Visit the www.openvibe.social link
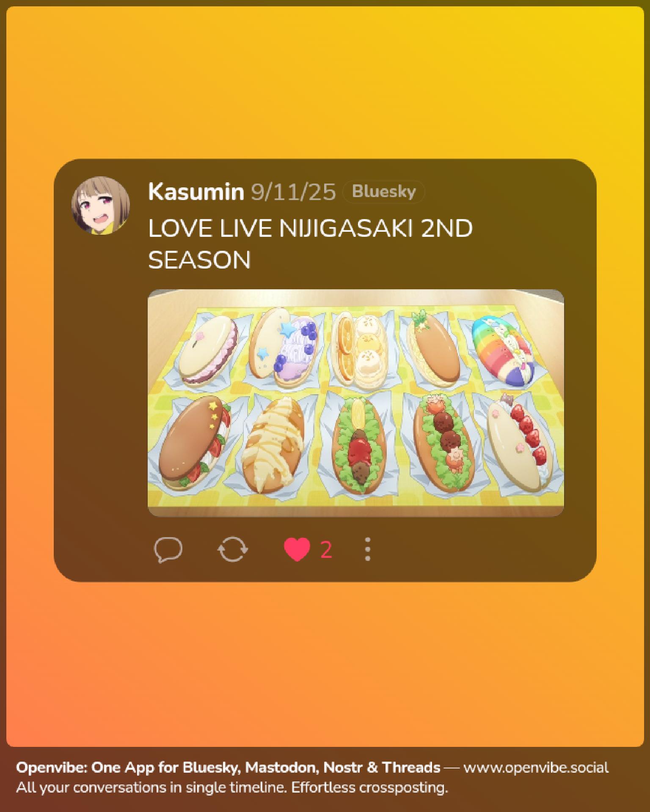Image resolution: width=650 pixels, height=812 pixels. pyautogui.click(x=536, y=767)
